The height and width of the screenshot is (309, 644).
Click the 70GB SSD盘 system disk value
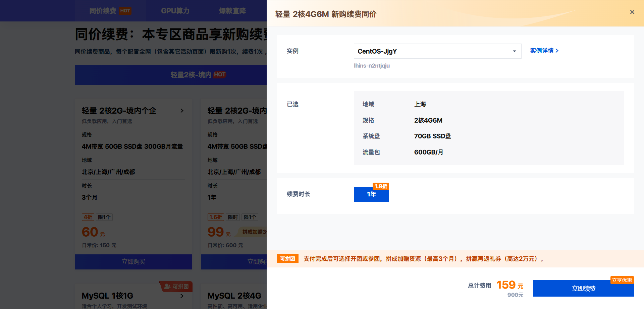point(432,136)
